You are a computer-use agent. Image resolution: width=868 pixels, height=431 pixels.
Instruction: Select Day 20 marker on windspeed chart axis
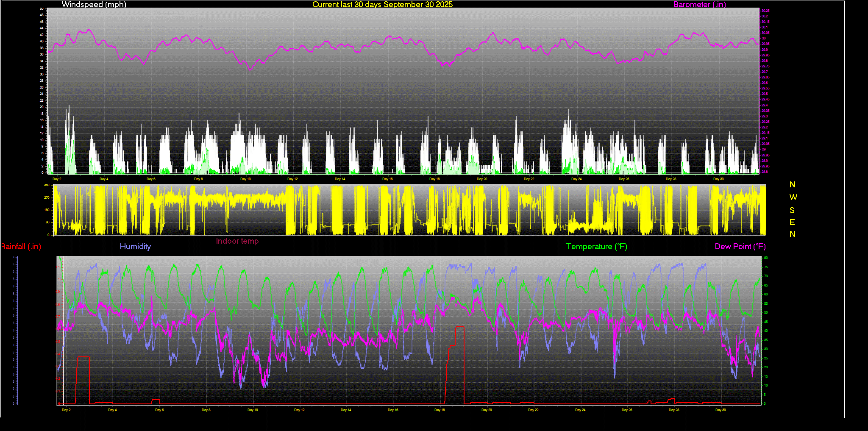pyautogui.click(x=482, y=179)
